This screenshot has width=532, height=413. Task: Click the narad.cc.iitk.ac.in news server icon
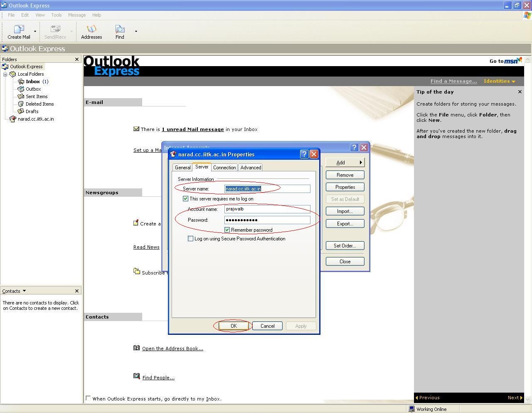pos(12,119)
